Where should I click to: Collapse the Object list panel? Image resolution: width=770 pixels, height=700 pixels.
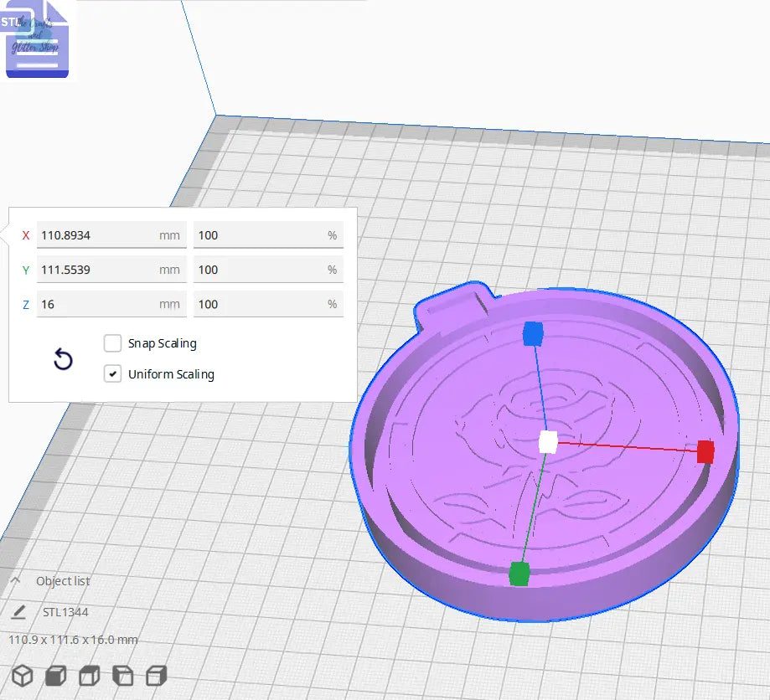point(17,580)
